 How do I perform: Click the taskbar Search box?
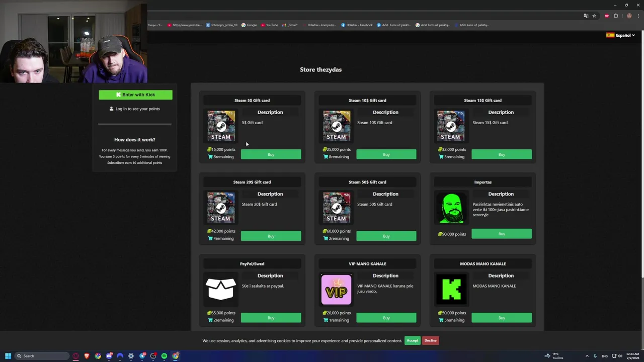[42, 356]
